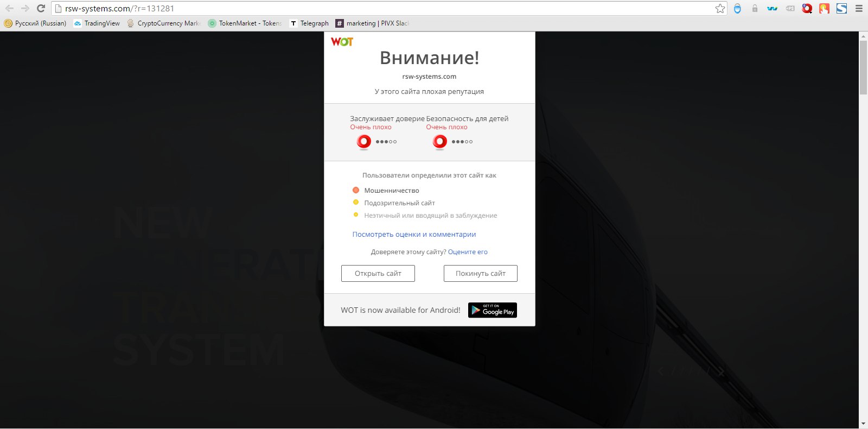
Task: Click the gray PS tag extension icon
Action: click(790, 8)
